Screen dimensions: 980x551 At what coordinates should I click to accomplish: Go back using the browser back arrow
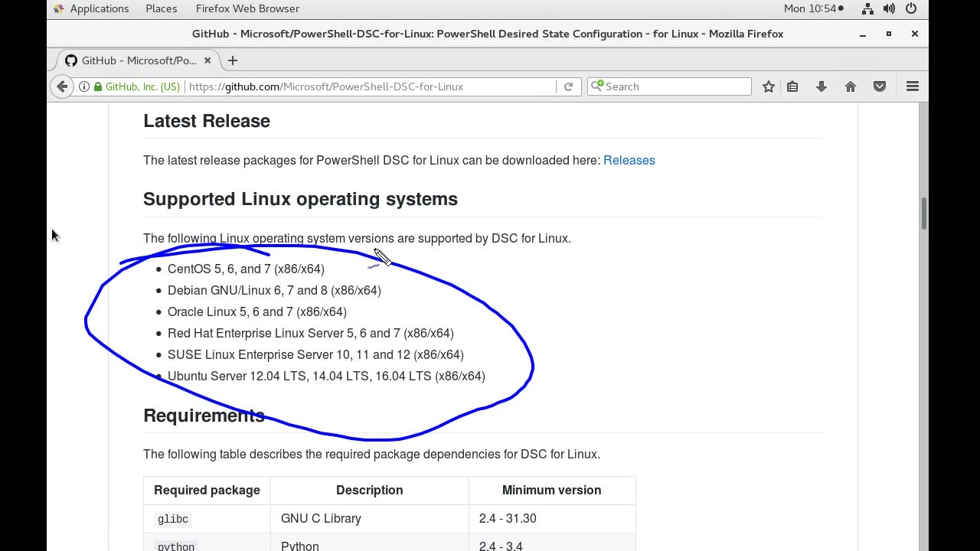63,86
